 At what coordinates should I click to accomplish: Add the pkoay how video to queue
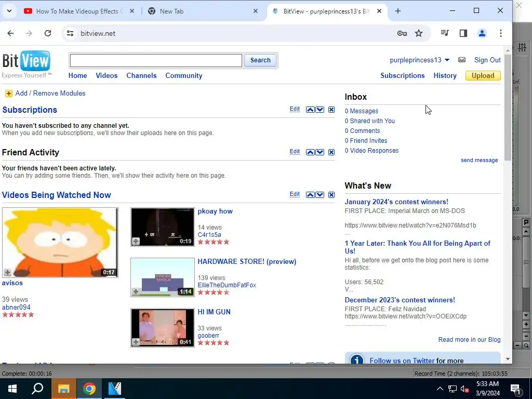[136, 241]
